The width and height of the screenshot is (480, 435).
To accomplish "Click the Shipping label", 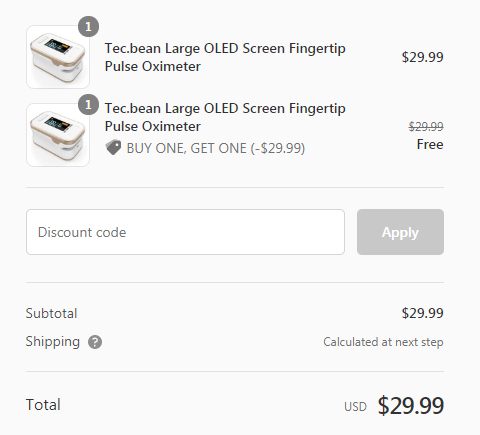I will tap(53, 342).
